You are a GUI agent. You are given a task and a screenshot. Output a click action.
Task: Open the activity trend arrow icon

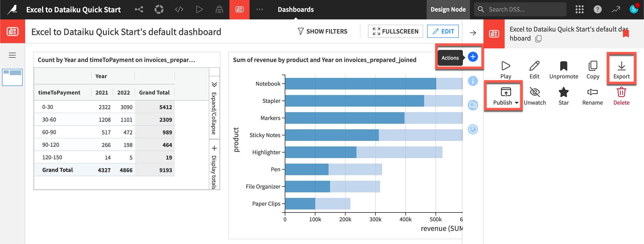(616, 10)
